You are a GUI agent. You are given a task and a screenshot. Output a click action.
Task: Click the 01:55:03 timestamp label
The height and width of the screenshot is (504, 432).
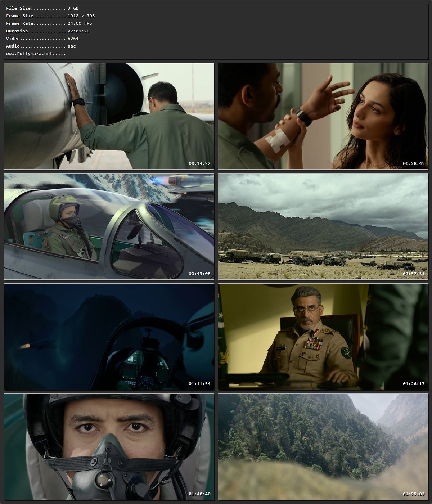[414, 494]
